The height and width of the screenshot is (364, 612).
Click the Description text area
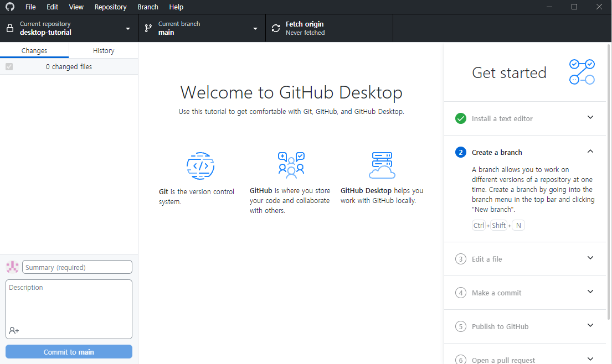point(69,309)
